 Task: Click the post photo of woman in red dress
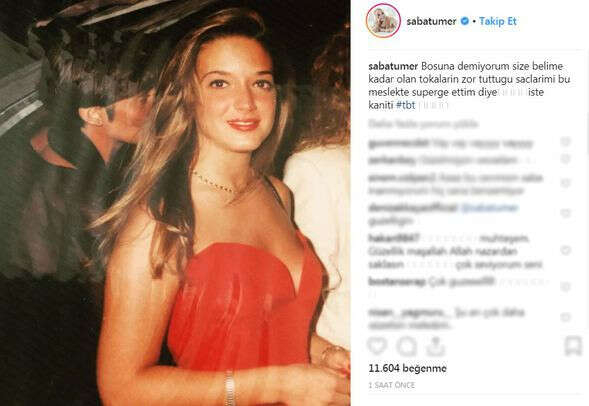tap(175, 203)
